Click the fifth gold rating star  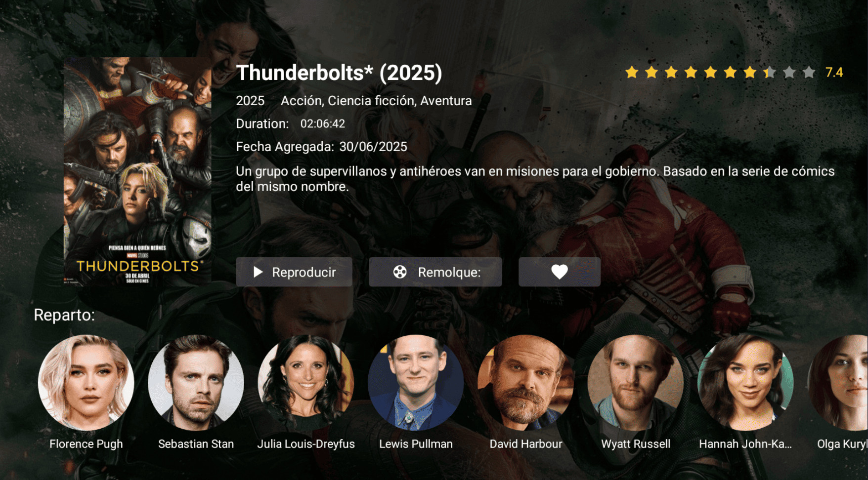click(710, 73)
